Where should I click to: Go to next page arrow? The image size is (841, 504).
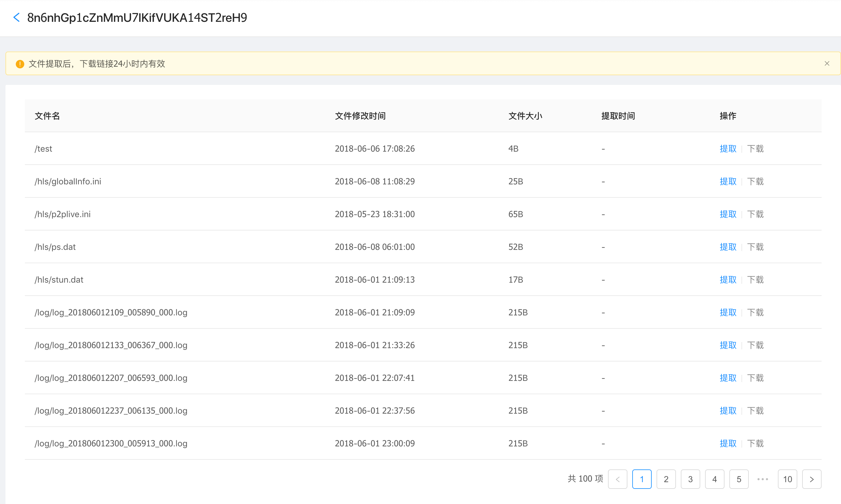[812, 479]
